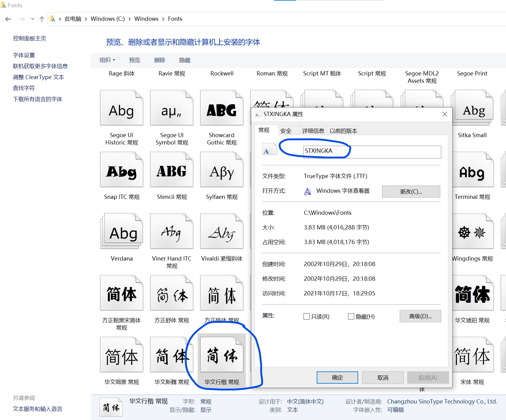Select the Stencil 常规 font icon
506x420 pixels.
click(172, 170)
